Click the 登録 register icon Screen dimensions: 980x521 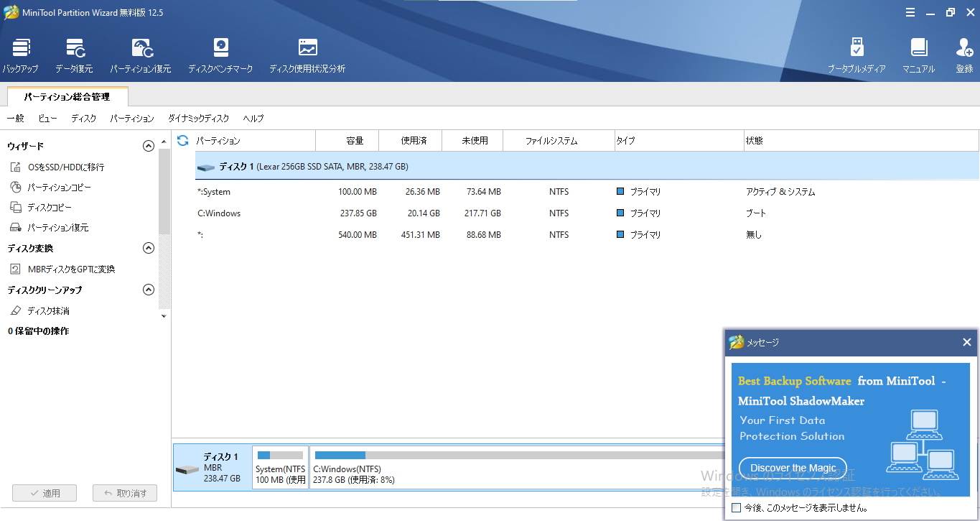(x=964, y=56)
